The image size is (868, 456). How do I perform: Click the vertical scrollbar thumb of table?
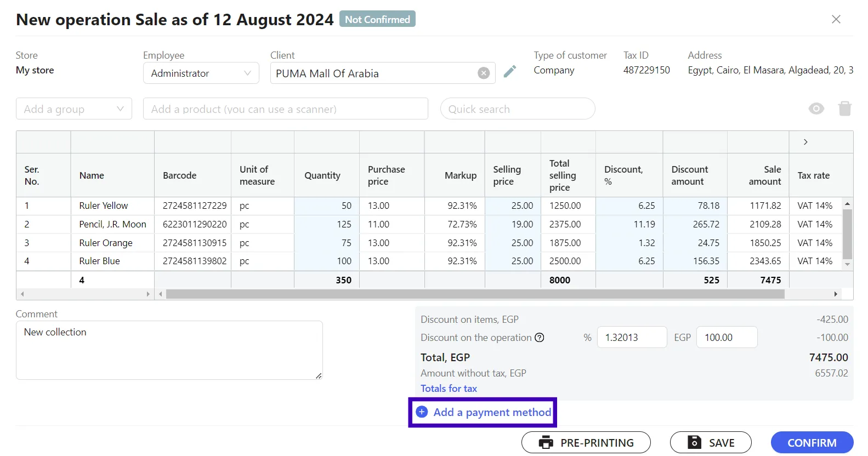point(847,234)
